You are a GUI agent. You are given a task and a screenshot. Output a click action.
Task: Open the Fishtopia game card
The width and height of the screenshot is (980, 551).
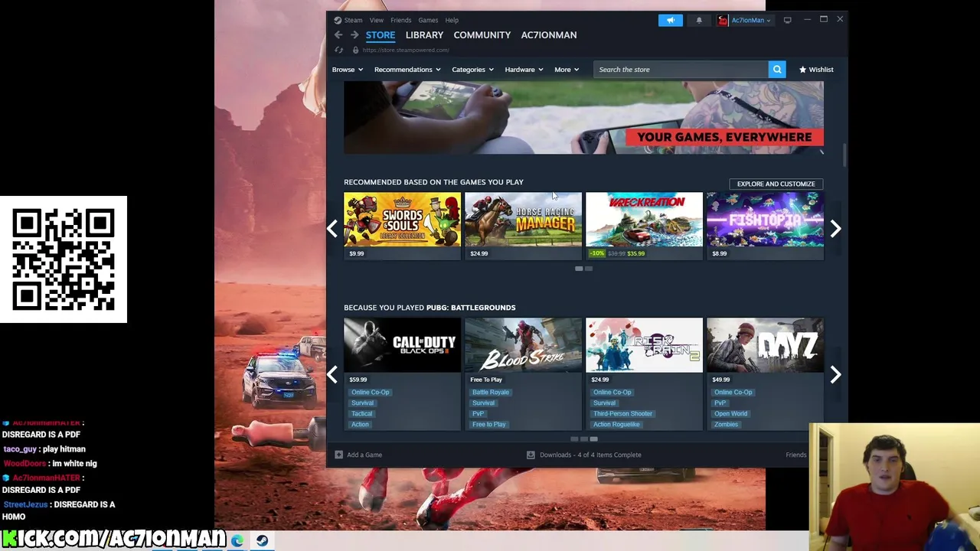click(x=765, y=226)
